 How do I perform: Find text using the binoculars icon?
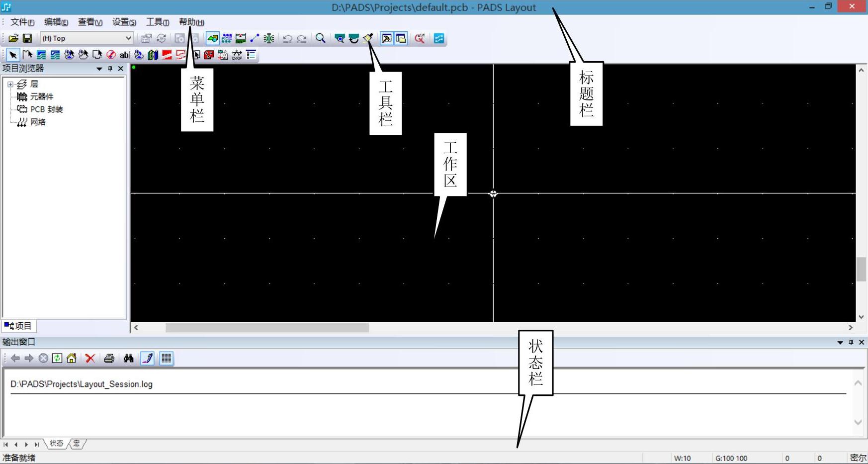(x=128, y=358)
